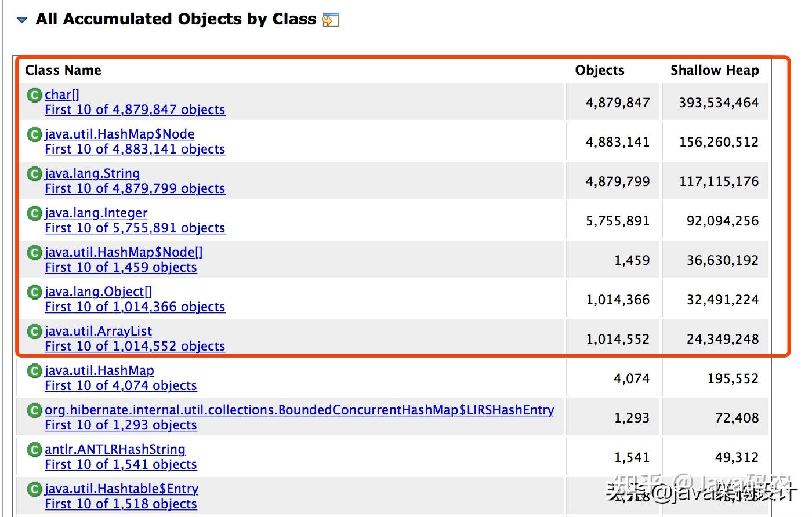Screen dimensions: 812x517
Task: Open the java.util.HashMap$Node[] class link
Action: 124,252
